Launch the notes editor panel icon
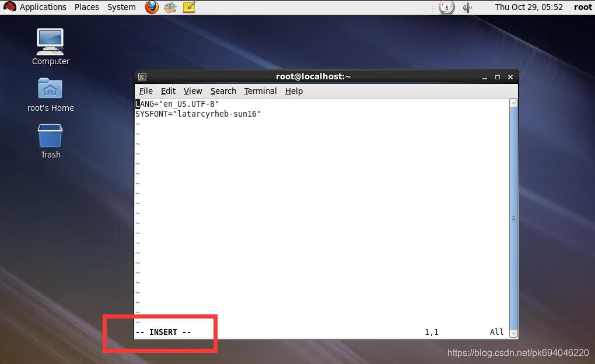595x364 pixels. (x=189, y=7)
